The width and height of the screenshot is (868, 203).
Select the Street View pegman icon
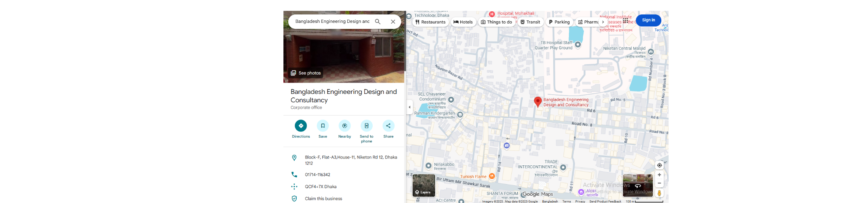pos(659,193)
